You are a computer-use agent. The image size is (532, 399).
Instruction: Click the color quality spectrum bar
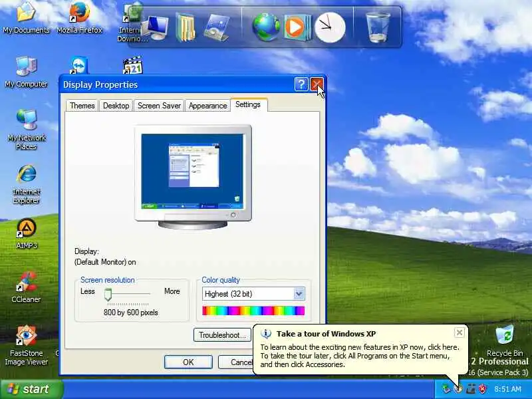(253, 311)
